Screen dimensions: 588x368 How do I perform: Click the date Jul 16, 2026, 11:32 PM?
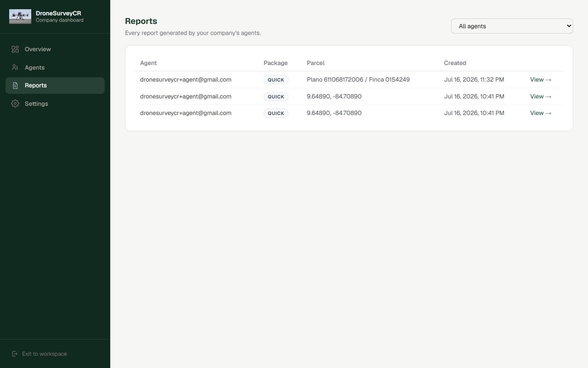474,80
